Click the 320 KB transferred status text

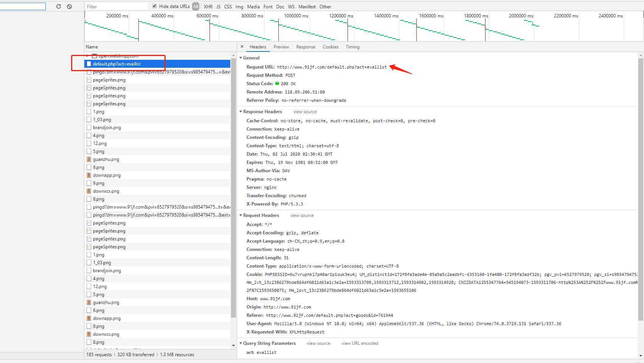(136, 355)
